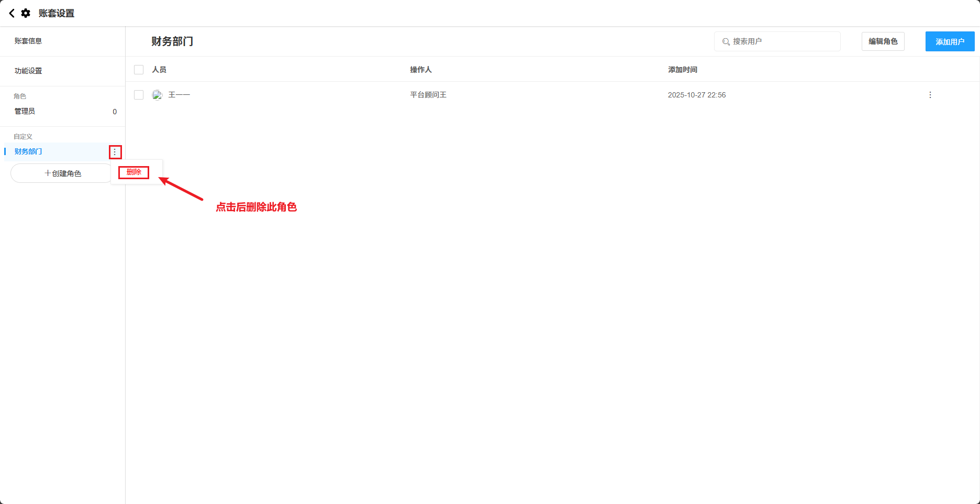
Task: Toggle the select-all checkbox in table header
Action: tap(139, 70)
